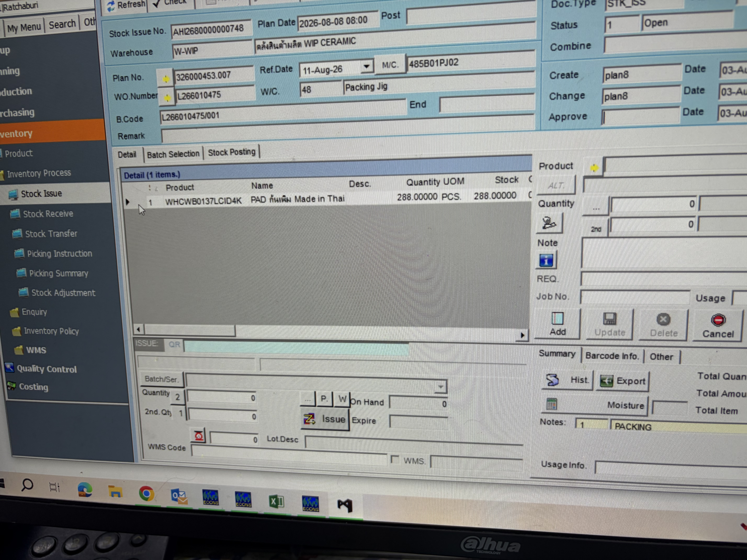Click the calculator icon beside Moisture
Screen dimensions: 747x560
[551, 404]
